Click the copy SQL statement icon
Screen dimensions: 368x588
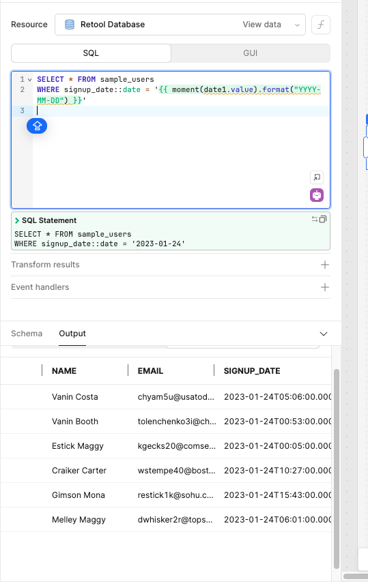tap(323, 220)
